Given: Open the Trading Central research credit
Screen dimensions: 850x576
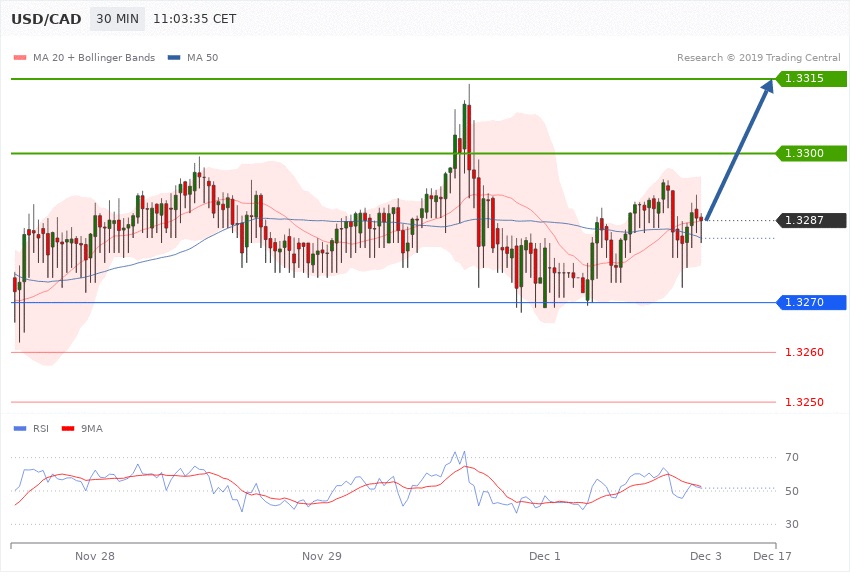Looking at the screenshot, I should 758,57.
